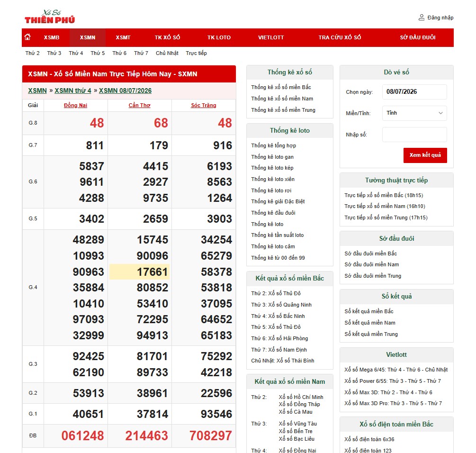
Task: Open the Xổ số Power 6/55 link
Action: click(393, 381)
